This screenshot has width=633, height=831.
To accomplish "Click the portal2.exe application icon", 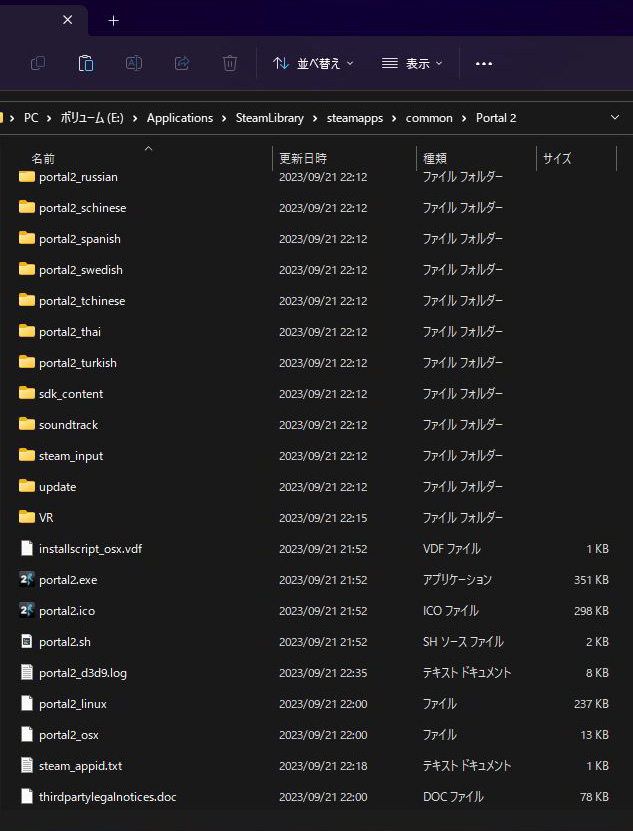I will pyautogui.click(x=27, y=579).
